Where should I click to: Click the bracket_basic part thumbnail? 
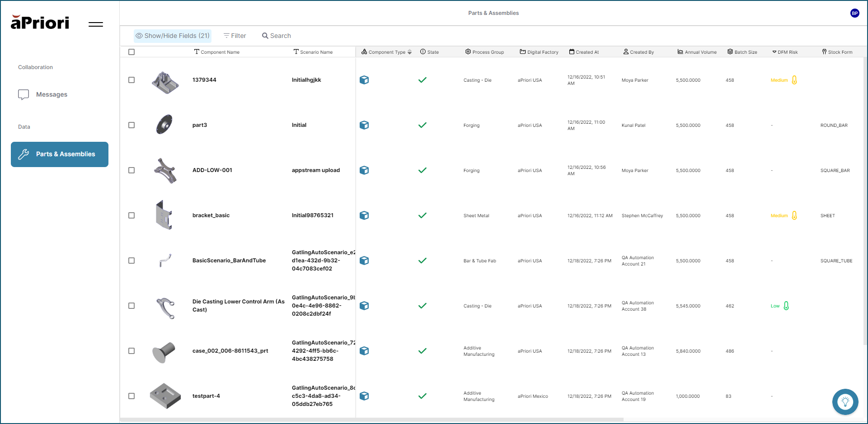164,215
